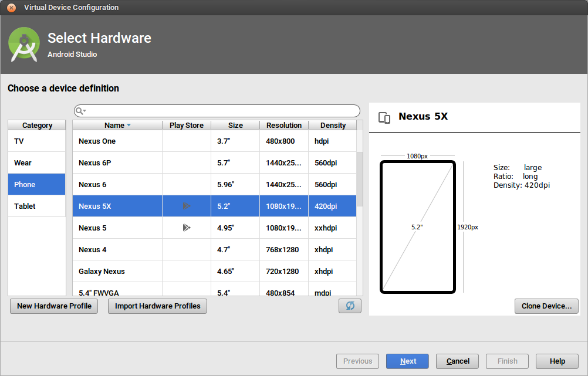The height and width of the screenshot is (376, 588).
Task: Open the Wear device category
Action: [36, 162]
